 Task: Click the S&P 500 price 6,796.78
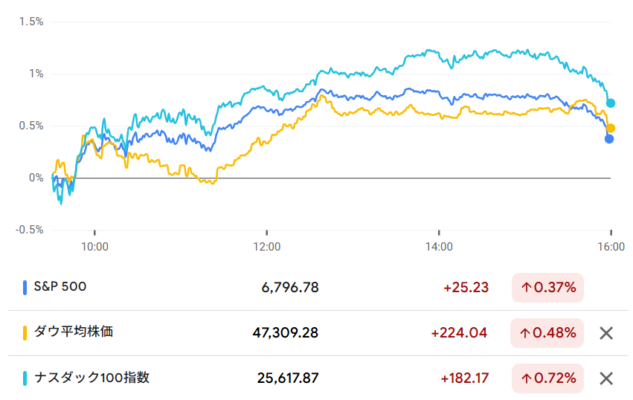tap(288, 288)
